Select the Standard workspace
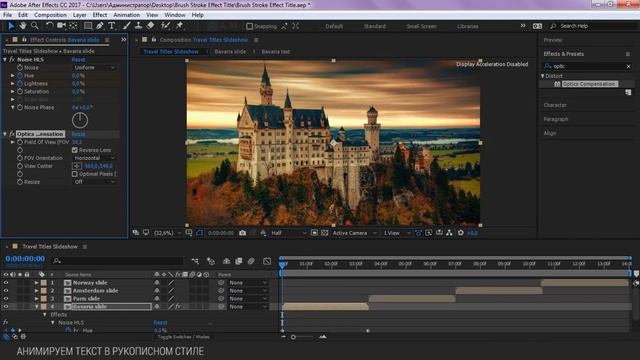The image size is (640, 360). (x=374, y=26)
